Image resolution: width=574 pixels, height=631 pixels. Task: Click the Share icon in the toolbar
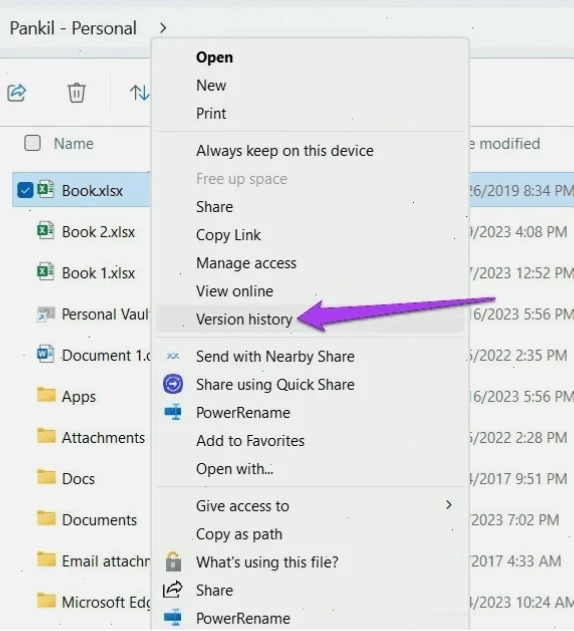(x=17, y=93)
